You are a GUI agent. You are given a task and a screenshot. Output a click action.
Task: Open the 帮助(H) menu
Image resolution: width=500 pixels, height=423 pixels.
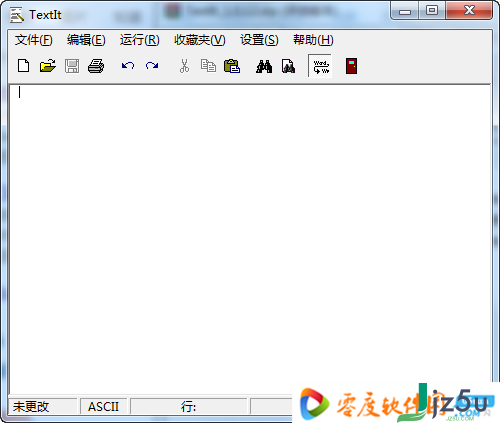313,40
